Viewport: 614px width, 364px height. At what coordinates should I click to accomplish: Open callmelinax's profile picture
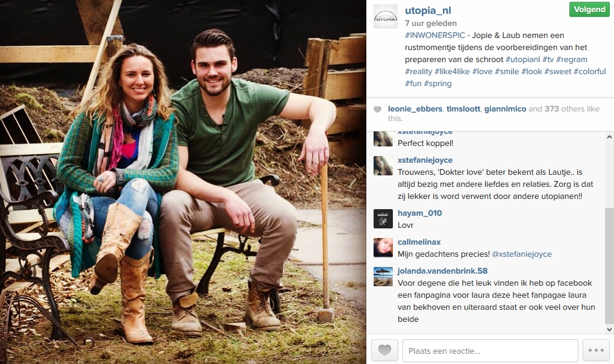383,248
